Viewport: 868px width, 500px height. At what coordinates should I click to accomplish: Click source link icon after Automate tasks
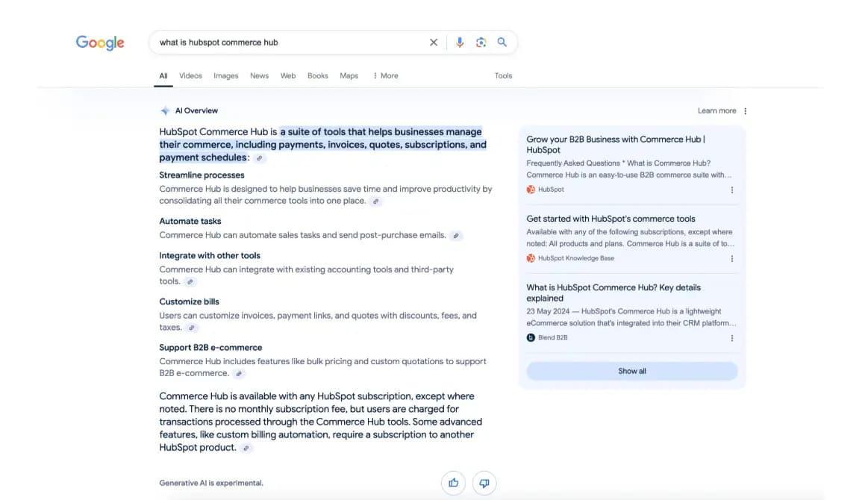455,236
